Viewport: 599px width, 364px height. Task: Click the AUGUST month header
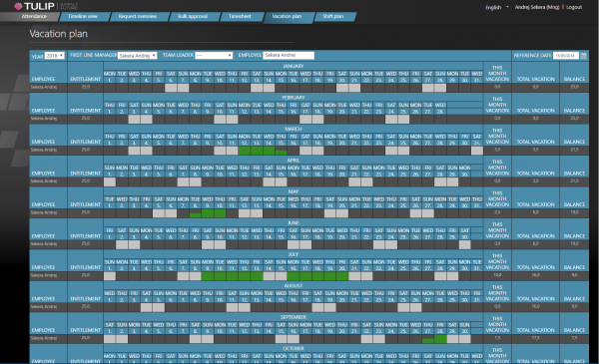293,286
